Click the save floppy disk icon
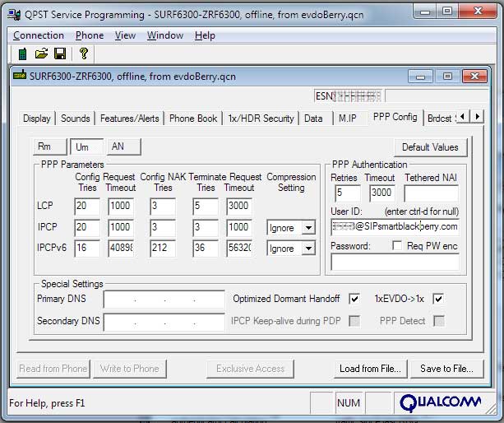The image size is (504, 423). coord(60,53)
